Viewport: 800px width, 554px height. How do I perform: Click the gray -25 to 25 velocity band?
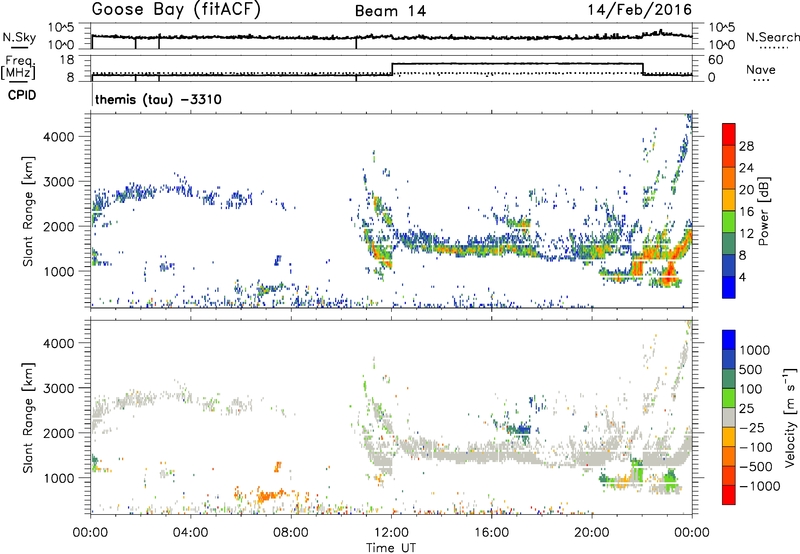click(x=729, y=418)
